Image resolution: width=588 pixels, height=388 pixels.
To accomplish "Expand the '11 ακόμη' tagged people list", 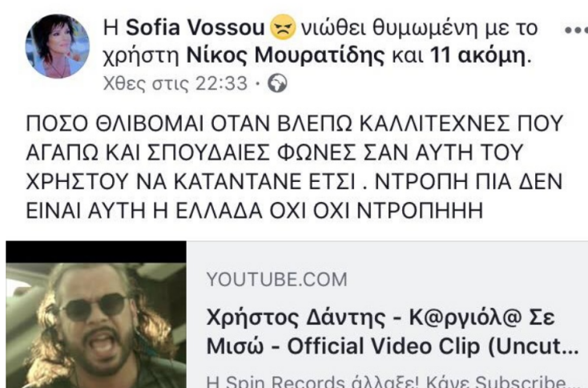I will (x=477, y=55).
